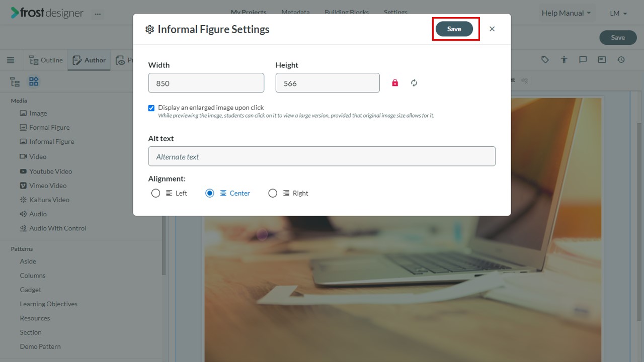Click the settings gear icon in dialog title
644x362 pixels.
pyautogui.click(x=149, y=29)
